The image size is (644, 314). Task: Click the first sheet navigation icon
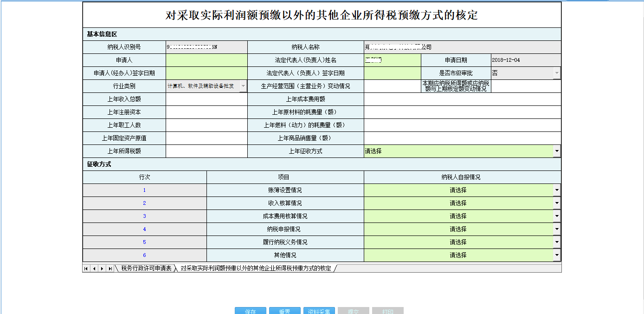86,268
